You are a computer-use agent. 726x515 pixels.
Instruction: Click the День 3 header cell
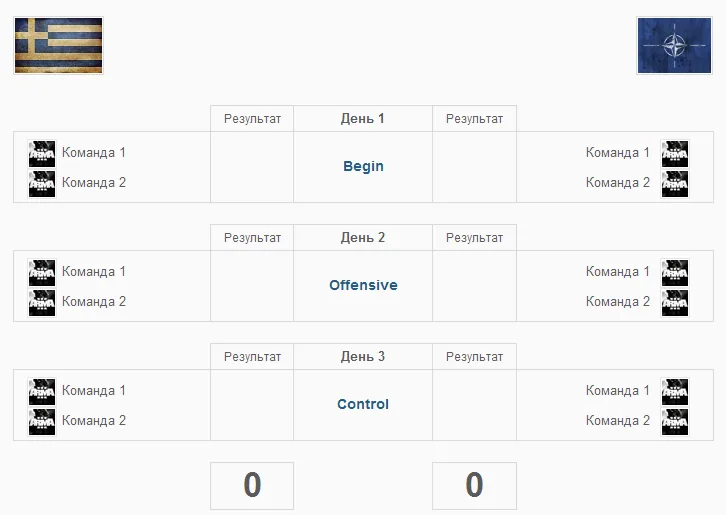click(363, 357)
